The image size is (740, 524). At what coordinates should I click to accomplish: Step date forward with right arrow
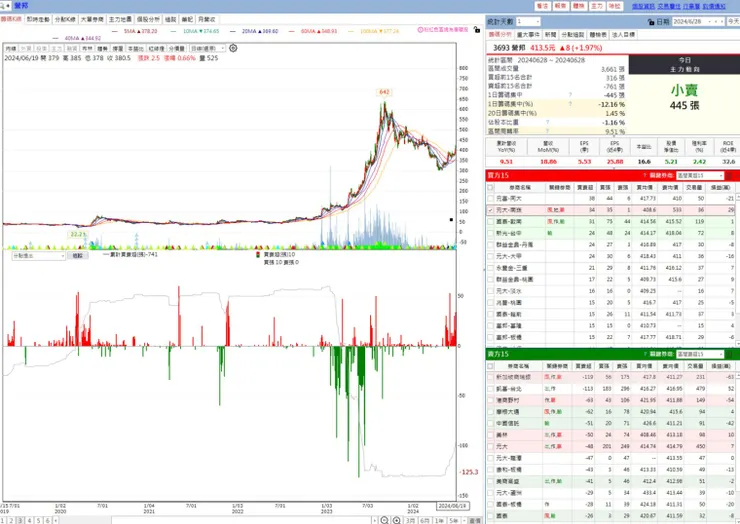coord(722,22)
